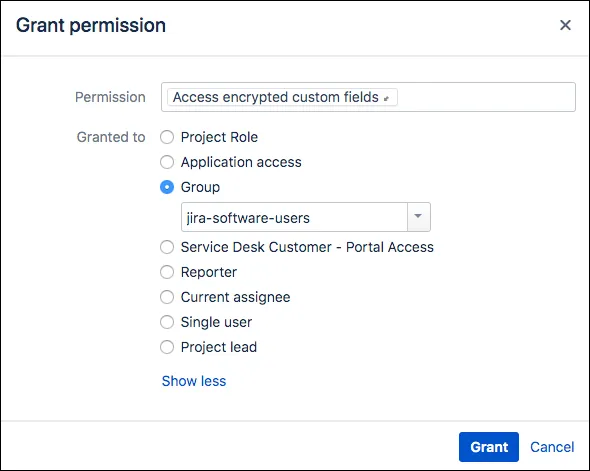Click the Permission label
This screenshot has height=471, width=590.
[x=110, y=97]
